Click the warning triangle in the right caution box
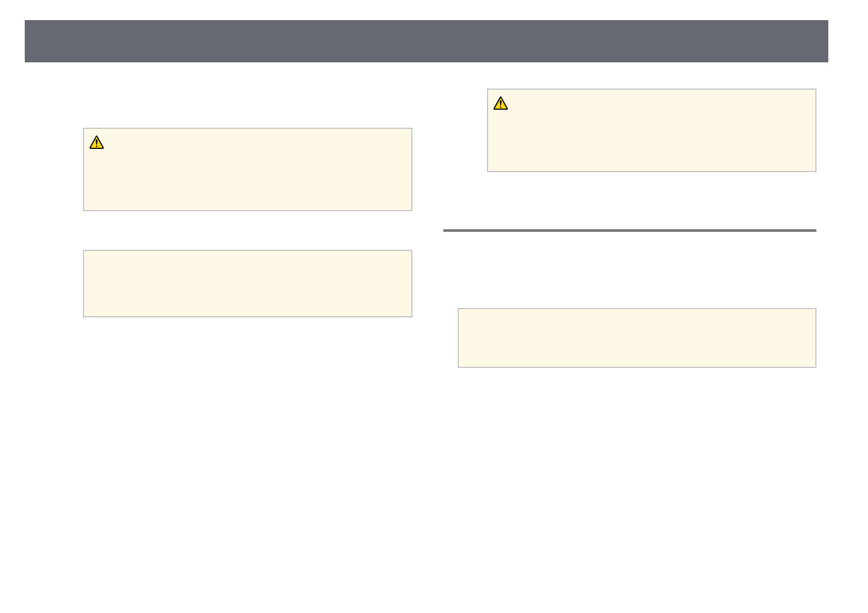This screenshot has width=868, height=613. tap(500, 104)
